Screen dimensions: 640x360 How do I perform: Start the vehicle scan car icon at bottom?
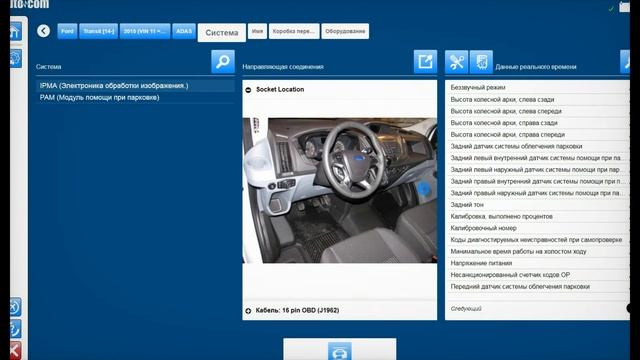point(340,351)
